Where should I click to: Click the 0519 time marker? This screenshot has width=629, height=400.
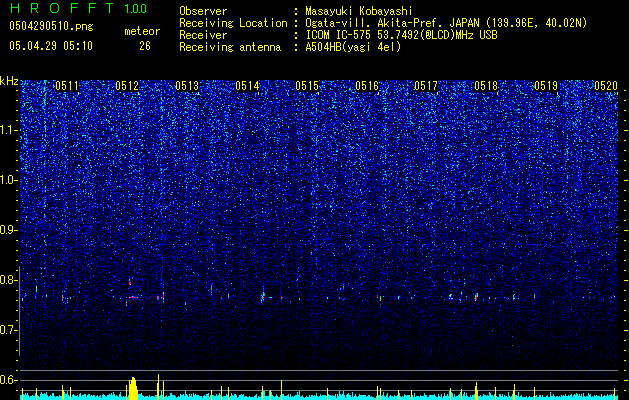click(x=546, y=86)
